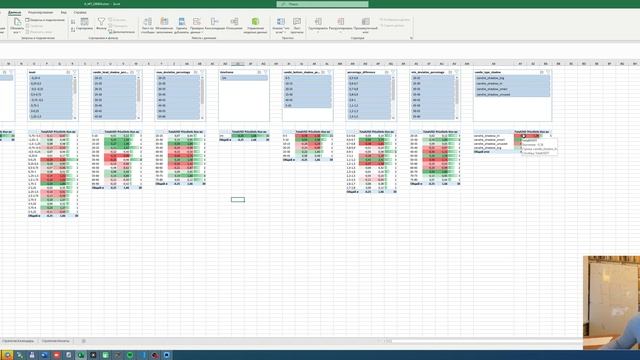Select candle_shadow_in in the candle_type_shadow slicer
Image resolution: width=640 pixels, height=360 pixels.
click(x=512, y=83)
